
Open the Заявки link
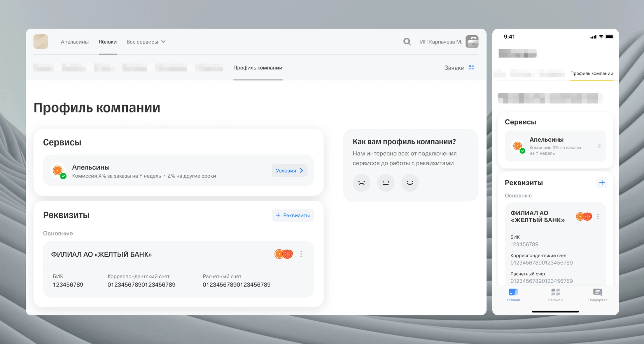(x=454, y=68)
